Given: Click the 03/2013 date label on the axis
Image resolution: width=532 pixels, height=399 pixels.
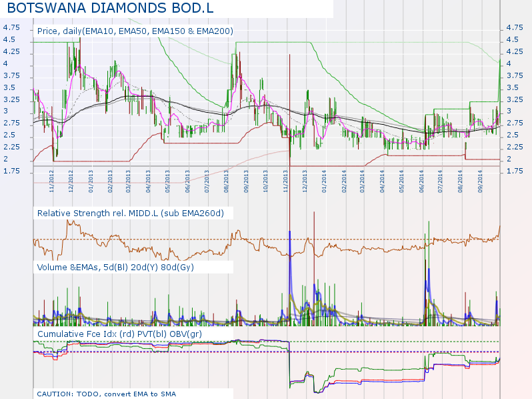Looking at the screenshot, I should (128, 181).
